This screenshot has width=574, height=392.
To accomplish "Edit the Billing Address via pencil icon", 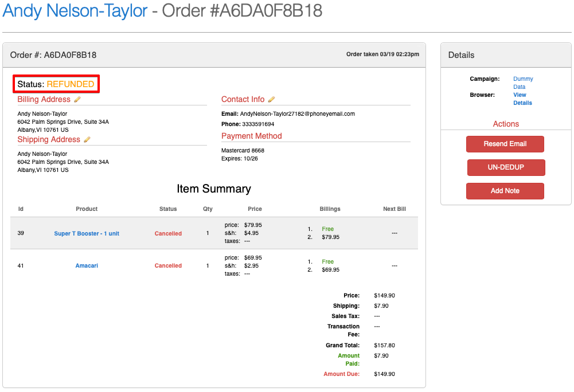I will coord(77,100).
